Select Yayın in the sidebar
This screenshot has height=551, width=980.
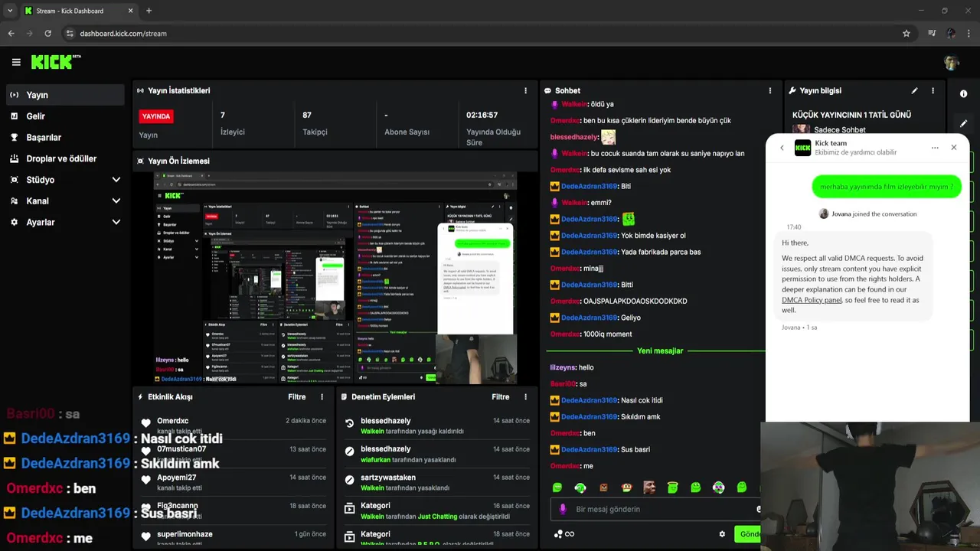(64, 95)
